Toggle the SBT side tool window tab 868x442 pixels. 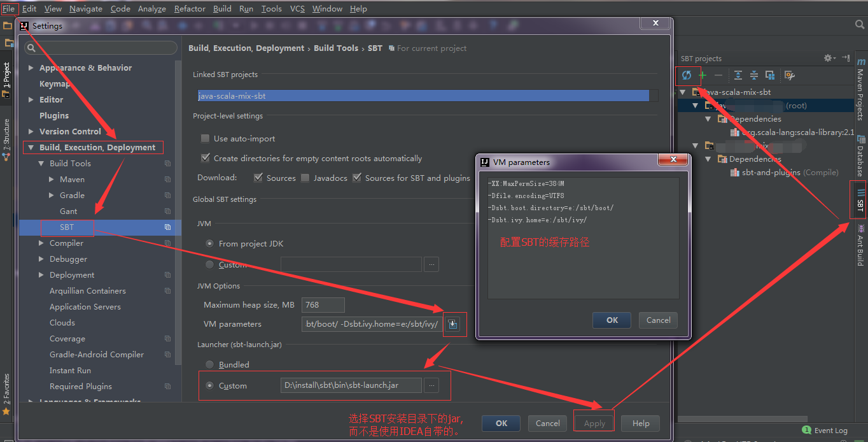860,199
